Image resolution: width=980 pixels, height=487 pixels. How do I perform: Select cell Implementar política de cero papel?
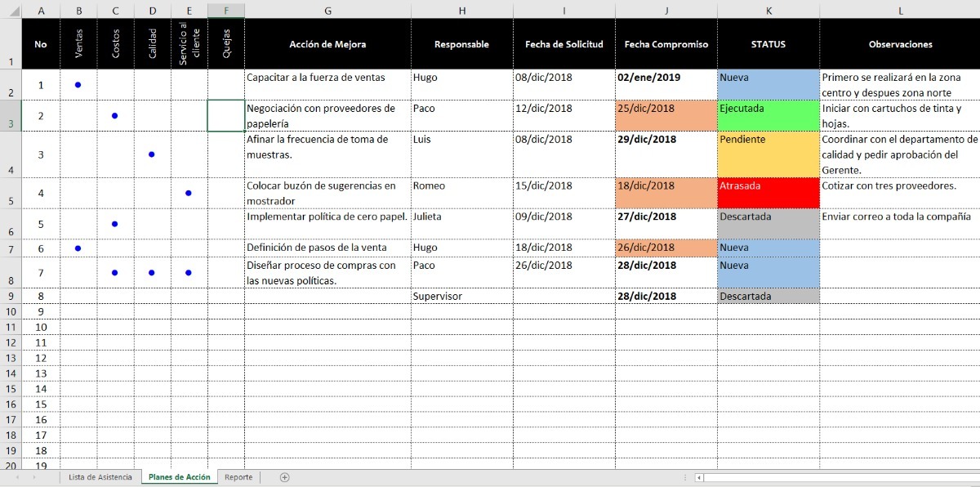[327, 224]
